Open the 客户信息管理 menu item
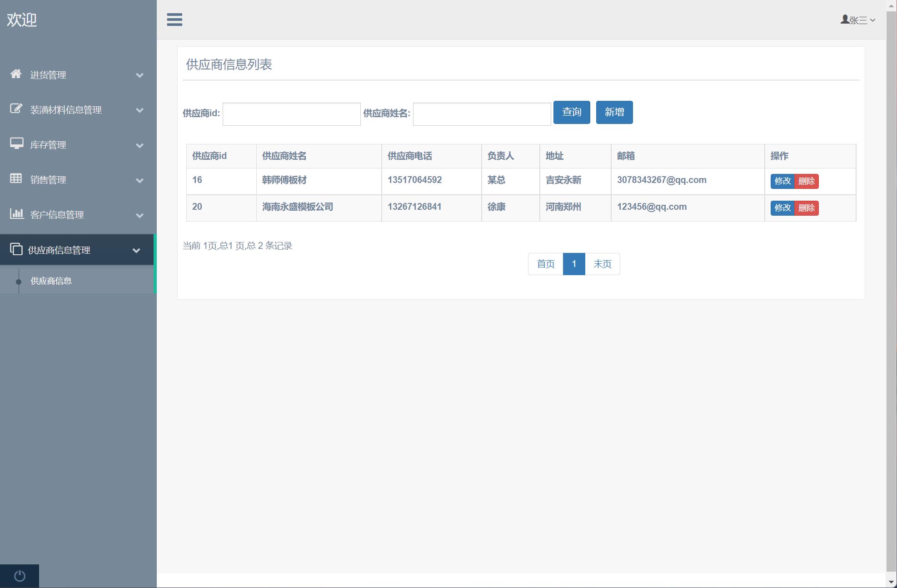Screen dimensions: 897x588 (56, 215)
